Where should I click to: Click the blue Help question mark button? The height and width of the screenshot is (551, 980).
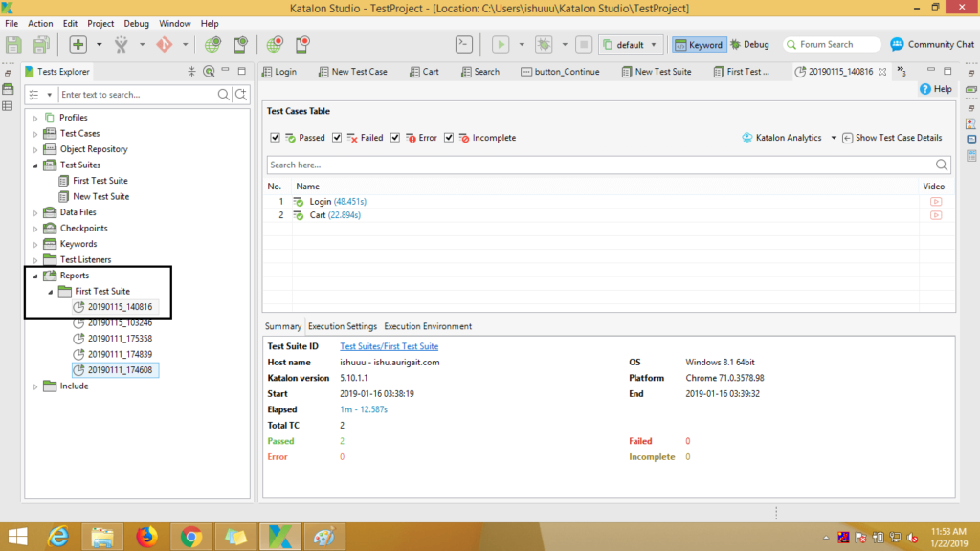[936, 89]
